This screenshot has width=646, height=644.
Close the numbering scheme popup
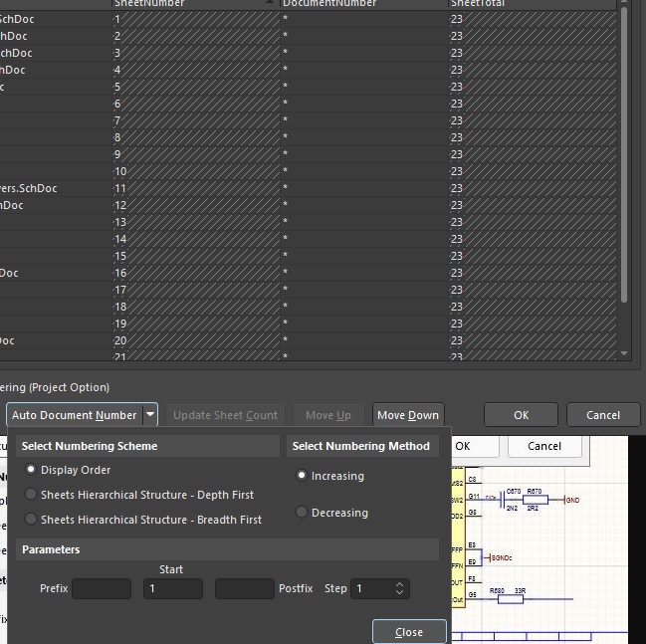coord(409,632)
